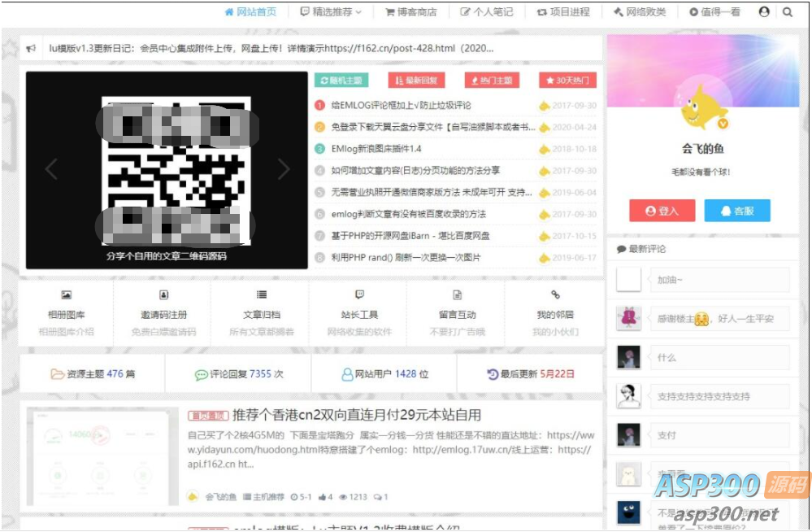Image resolution: width=812 pixels, height=532 pixels.
Task: Click the red 登入 login button
Action: tap(662, 211)
